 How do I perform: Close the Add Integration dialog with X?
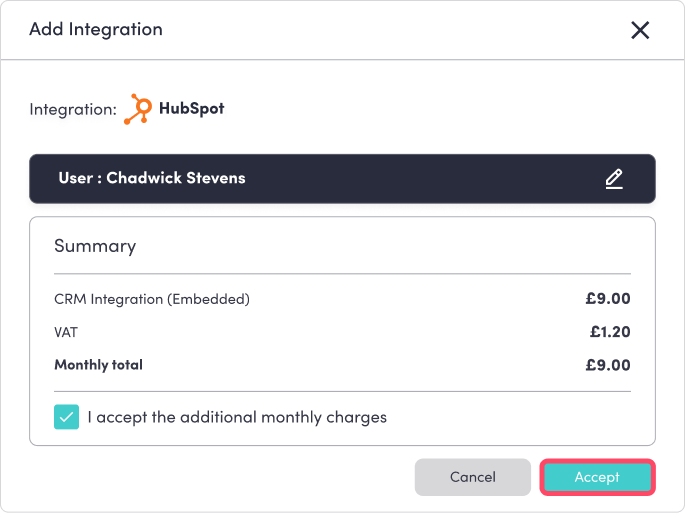tap(640, 30)
